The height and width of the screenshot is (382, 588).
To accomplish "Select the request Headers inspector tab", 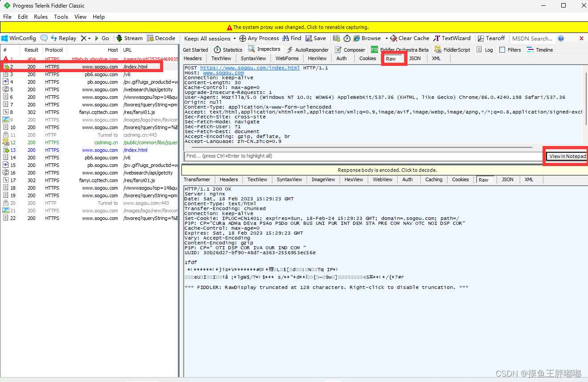I will pos(193,58).
